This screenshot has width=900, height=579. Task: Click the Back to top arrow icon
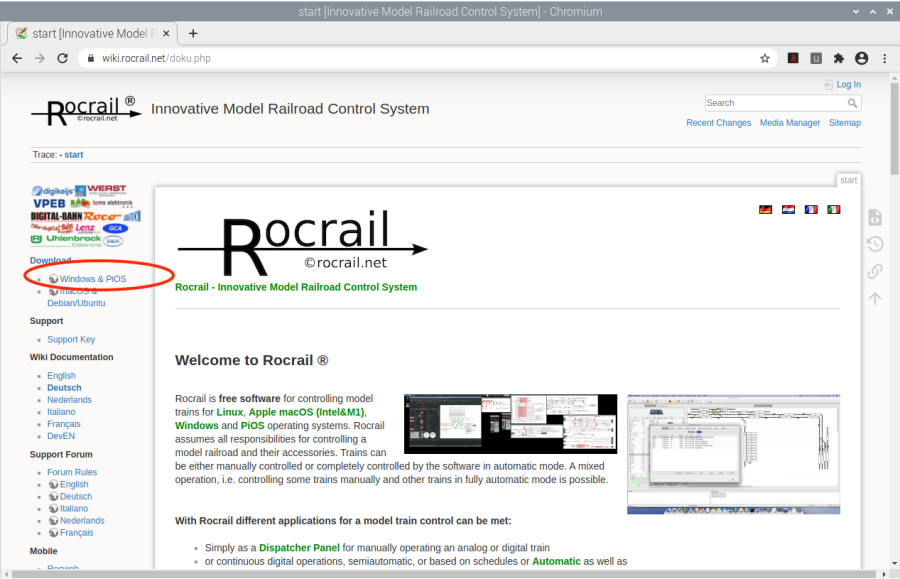click(874, 298)
